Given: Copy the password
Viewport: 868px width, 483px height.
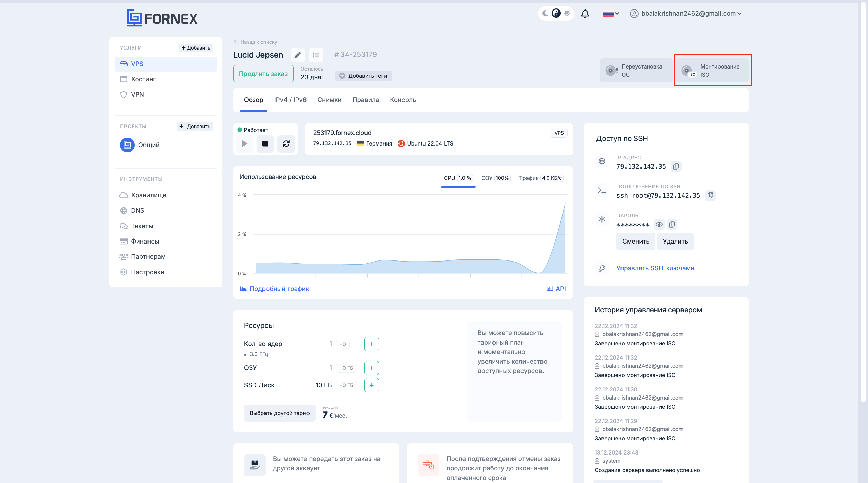Looking at the screenshot, I should click(672, 225).
